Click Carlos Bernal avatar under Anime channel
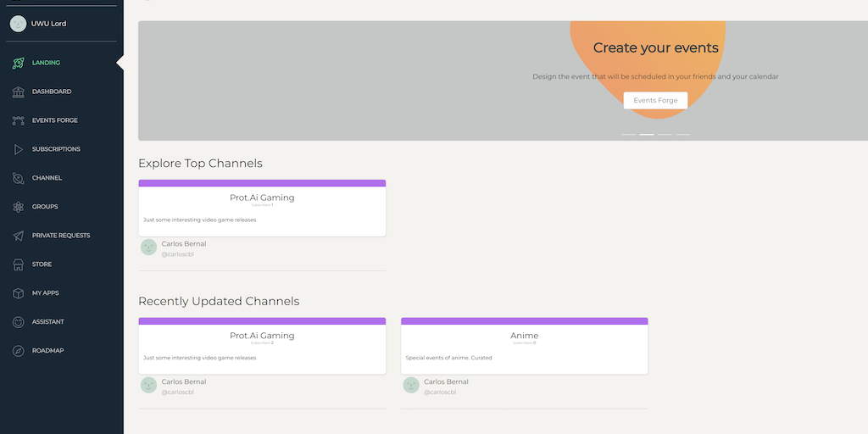Viewport: 868px width, 434px height. [411, 386]
